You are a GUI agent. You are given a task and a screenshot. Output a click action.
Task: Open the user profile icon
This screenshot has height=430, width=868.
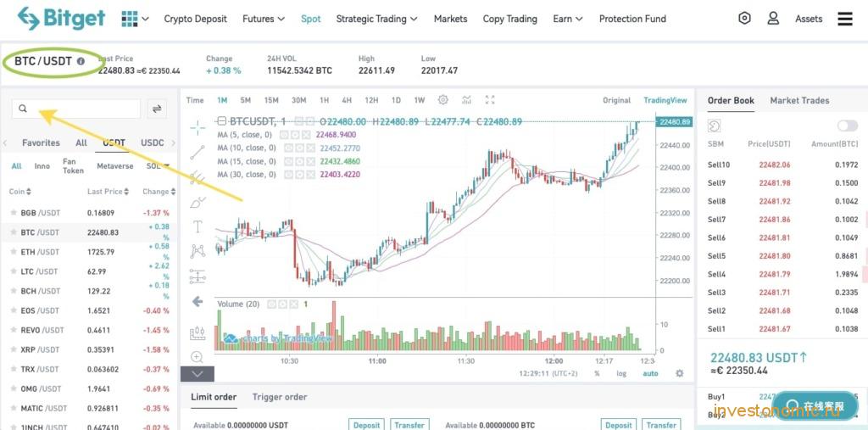point(773,19)
